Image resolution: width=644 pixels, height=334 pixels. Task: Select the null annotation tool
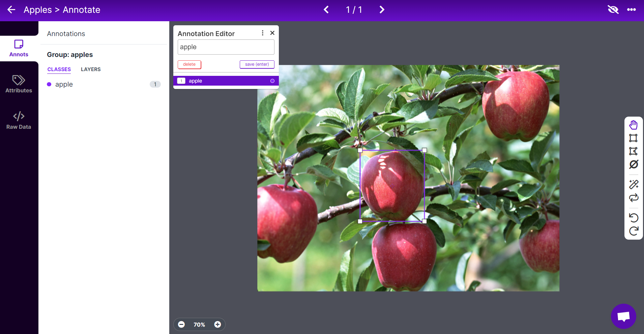[634, 164]
